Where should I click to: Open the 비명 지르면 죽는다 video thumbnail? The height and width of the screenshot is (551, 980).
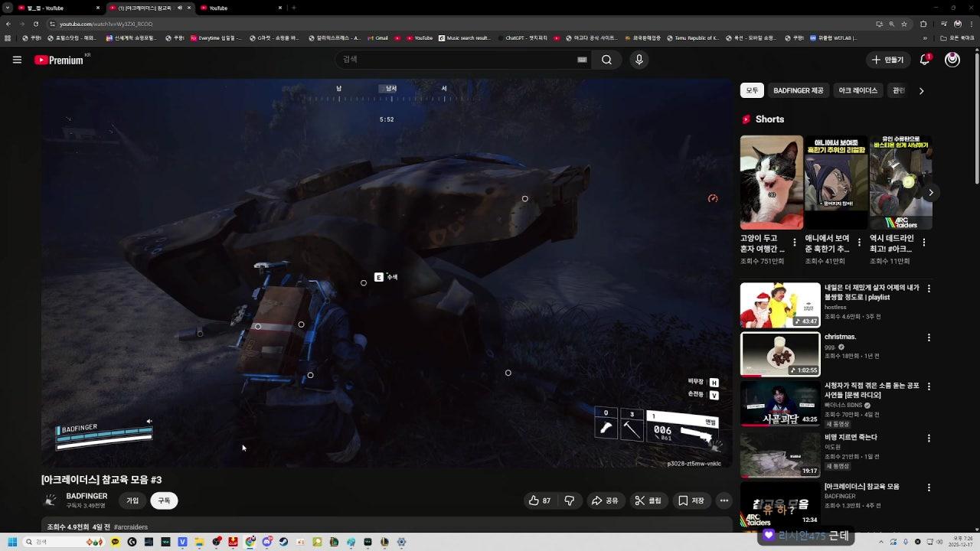(779, 455)
